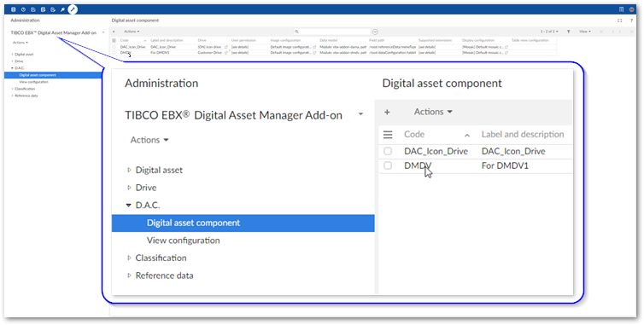Open the Customer Drive link in DMDV row
This screenshot has width=644, height=325.
[x=210, y=53]
